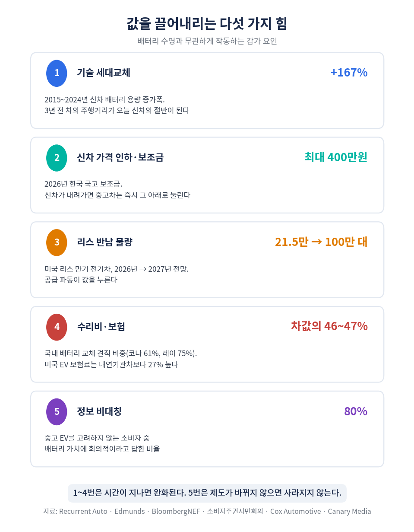Click the summary note box about 1~4번
This screenshot has height=532, width=414.
[x=207, y=493]
